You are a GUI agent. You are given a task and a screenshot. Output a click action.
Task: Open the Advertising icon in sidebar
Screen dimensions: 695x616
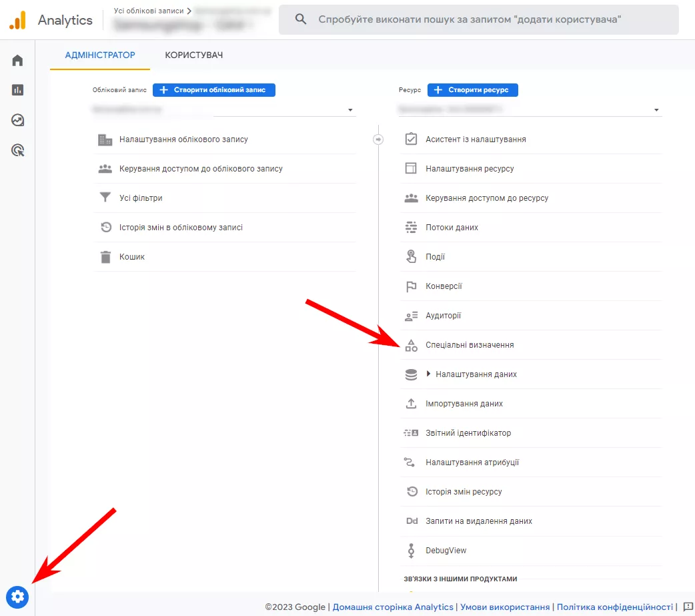17,150
